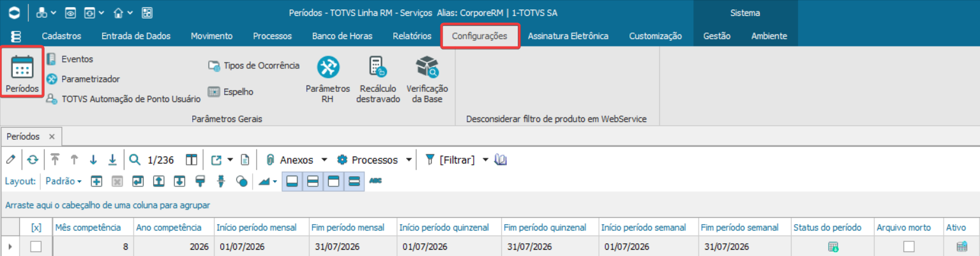Viewport: 980px width, 256px height.
Task: Click the pin icon in layout toolbar
Action: tap(222, 181)
